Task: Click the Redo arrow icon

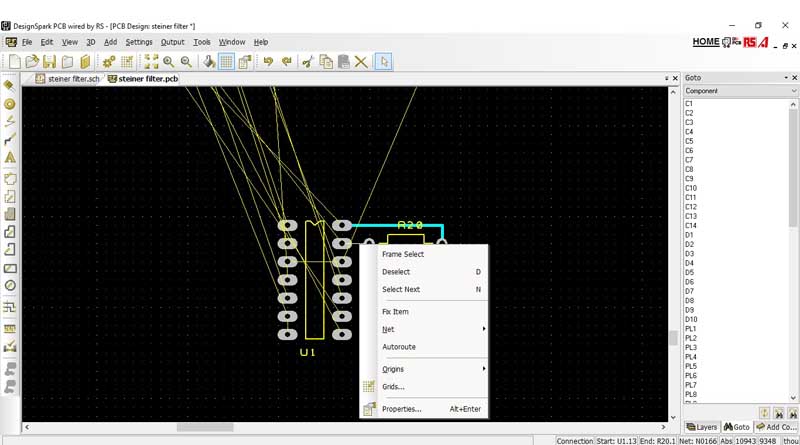Action: (x=287, y=62)
